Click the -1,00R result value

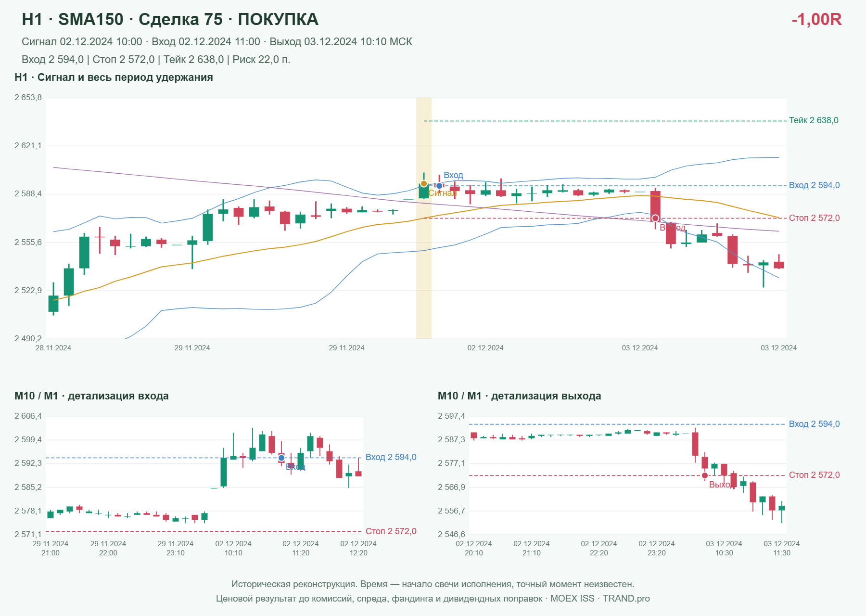click(x=816, y=19)
